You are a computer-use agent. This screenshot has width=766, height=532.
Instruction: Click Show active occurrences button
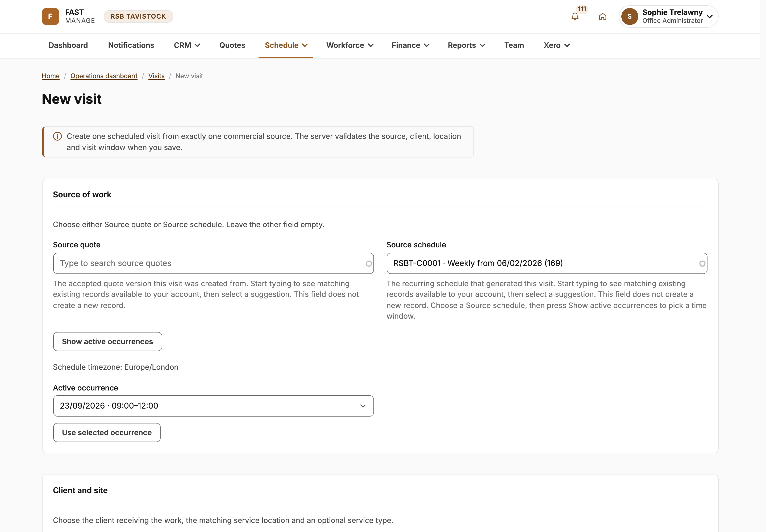107,342
